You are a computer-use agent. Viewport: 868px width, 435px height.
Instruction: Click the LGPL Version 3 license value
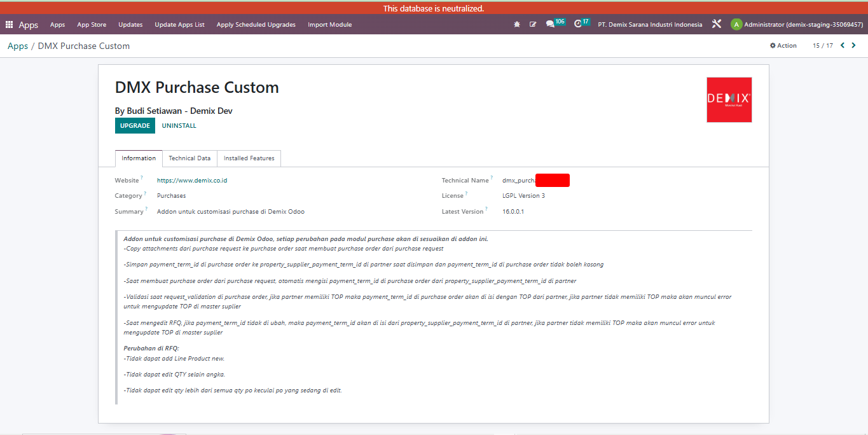click(523, 196)
